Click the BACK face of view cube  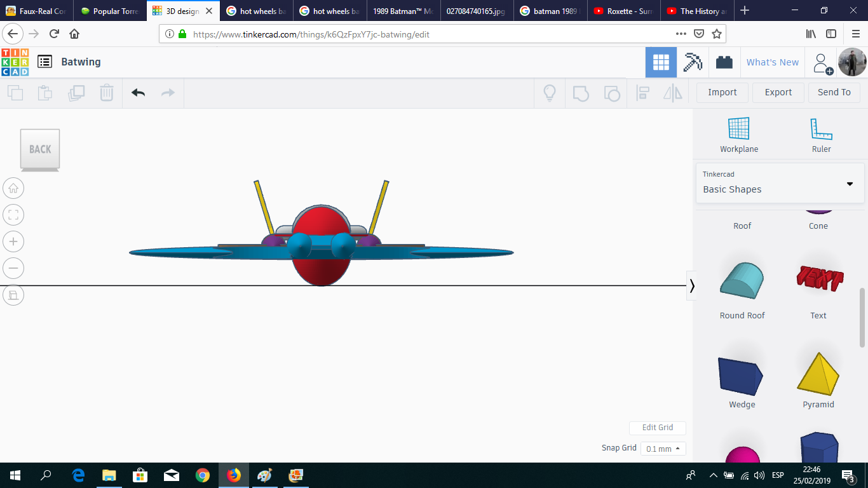pos(40,149)
